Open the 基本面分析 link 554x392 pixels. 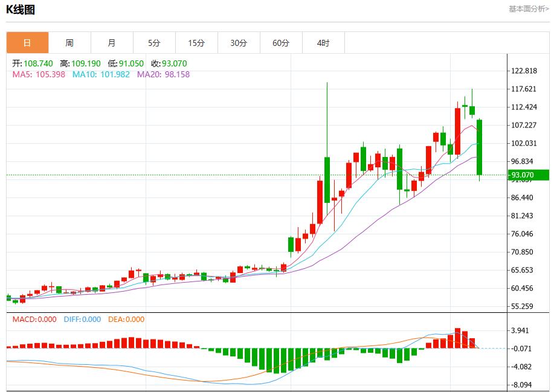pos(529,9)
